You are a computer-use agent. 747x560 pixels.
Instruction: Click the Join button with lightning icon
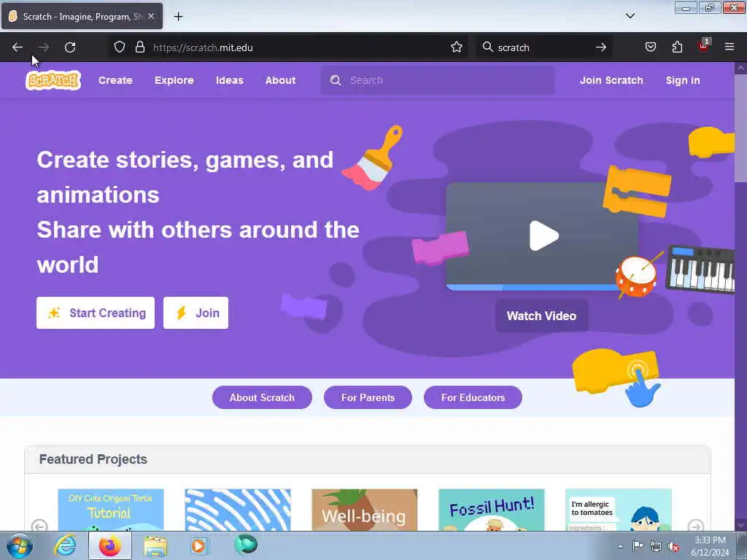(196, 313)
